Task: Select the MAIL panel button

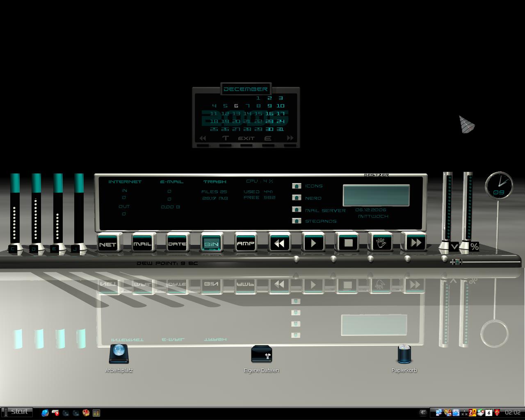Action: click(142, 244)
